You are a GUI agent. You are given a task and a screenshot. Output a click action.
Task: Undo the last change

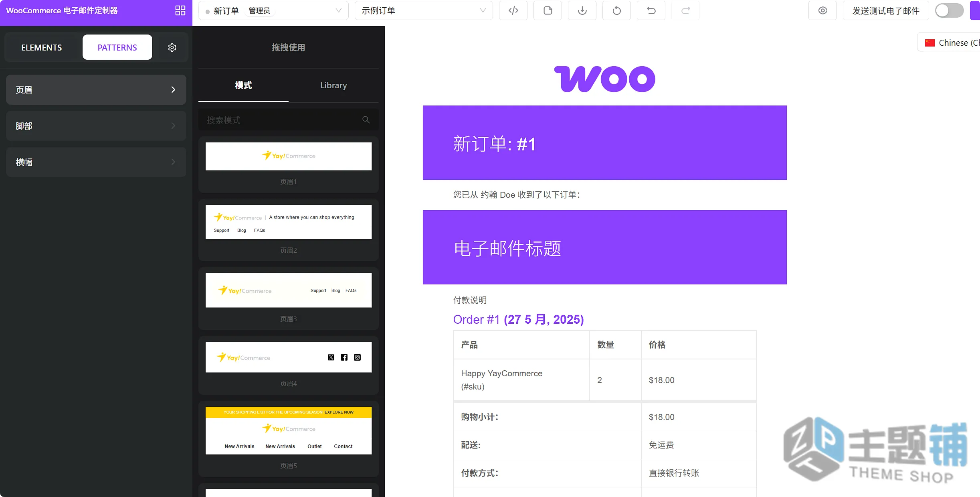click(651, 11)
